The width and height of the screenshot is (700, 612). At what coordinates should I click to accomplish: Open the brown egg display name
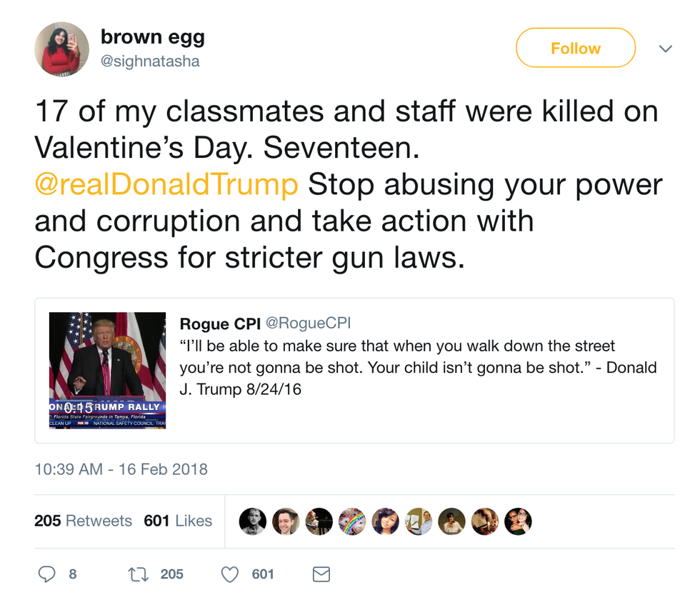coord(153,36)
